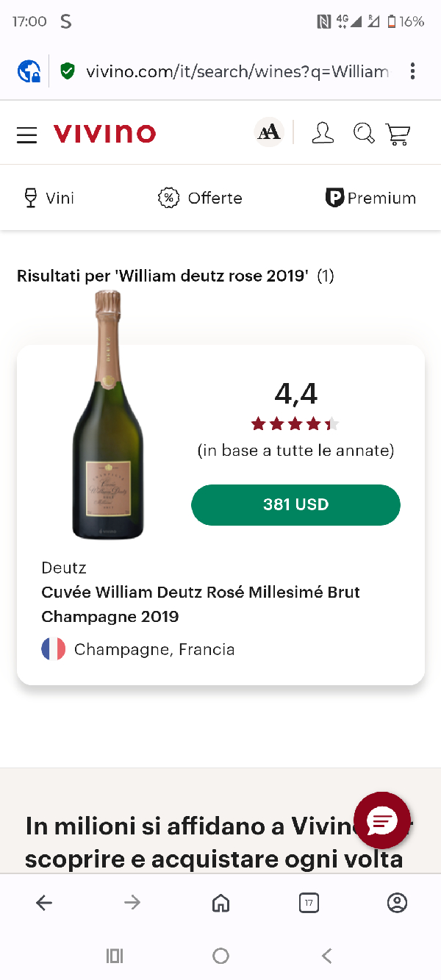Open the user profile icon on Vivino
The image size is (441, 980).
[323, 133]
